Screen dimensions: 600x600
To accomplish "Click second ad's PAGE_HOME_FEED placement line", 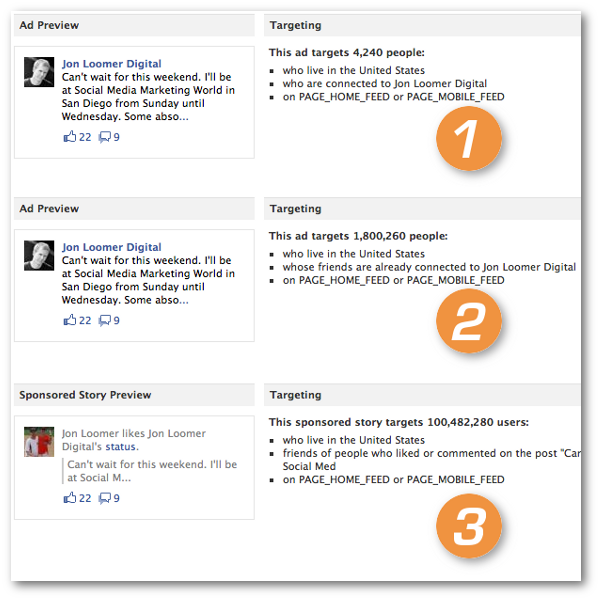I will [x=393, y=280].
